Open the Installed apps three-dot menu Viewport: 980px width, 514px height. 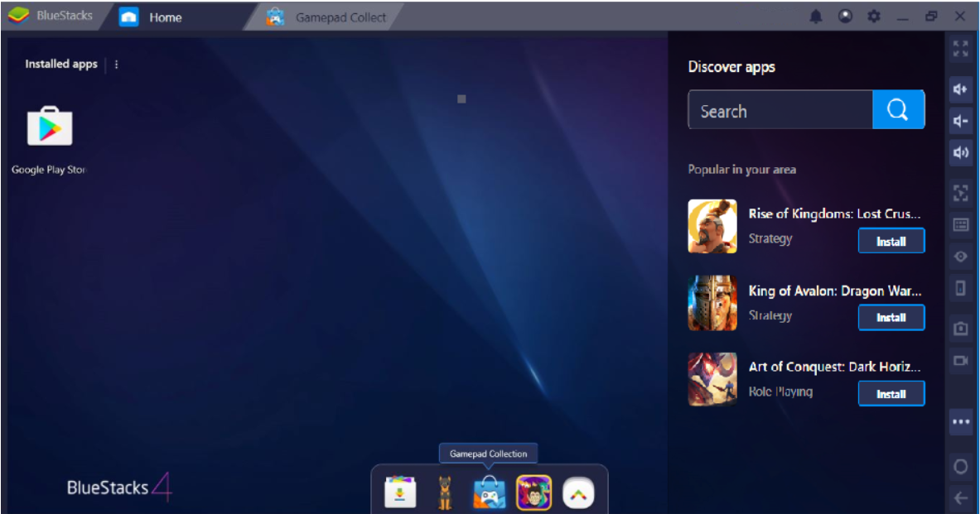click(x=116, y=65)
